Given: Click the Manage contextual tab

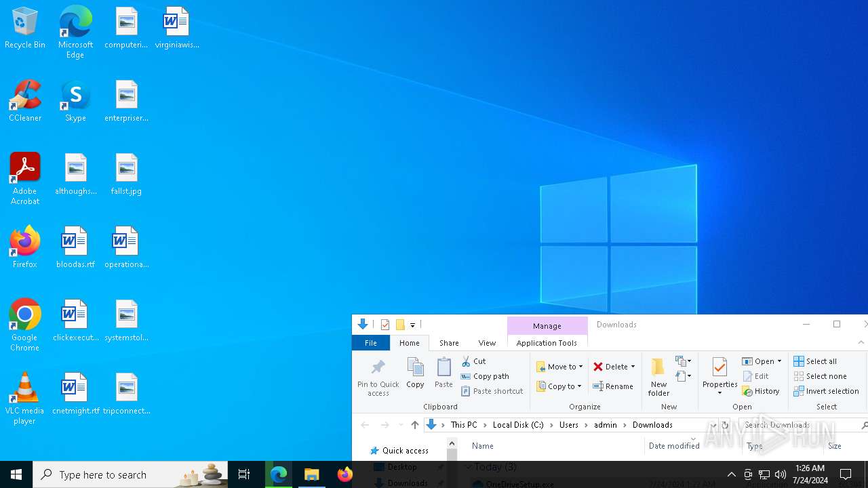Looking at the screenshot, I should pos(547,326).
